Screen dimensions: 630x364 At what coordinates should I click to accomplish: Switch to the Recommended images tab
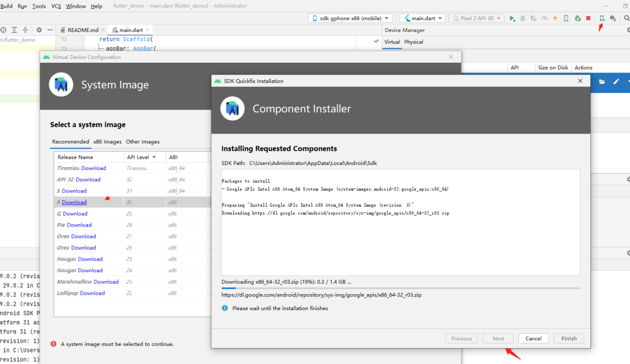pos(71,142)
